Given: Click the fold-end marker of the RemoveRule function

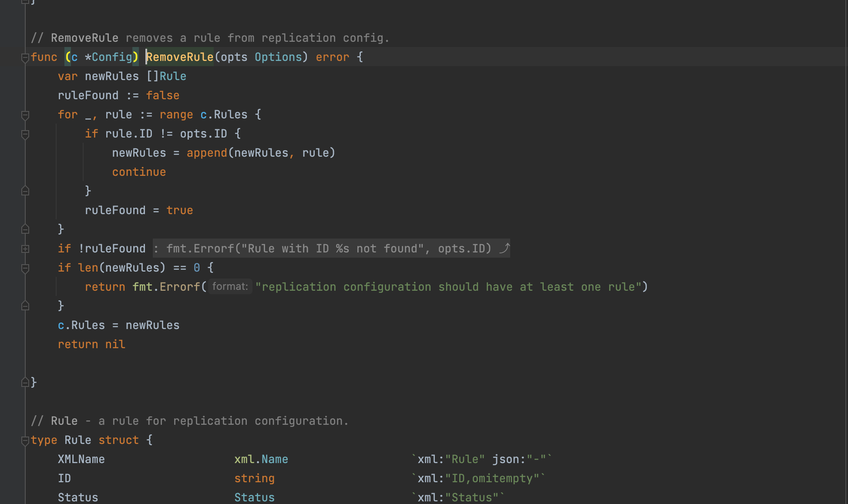Looking at the screenshot, I should [x=25, y=382].
